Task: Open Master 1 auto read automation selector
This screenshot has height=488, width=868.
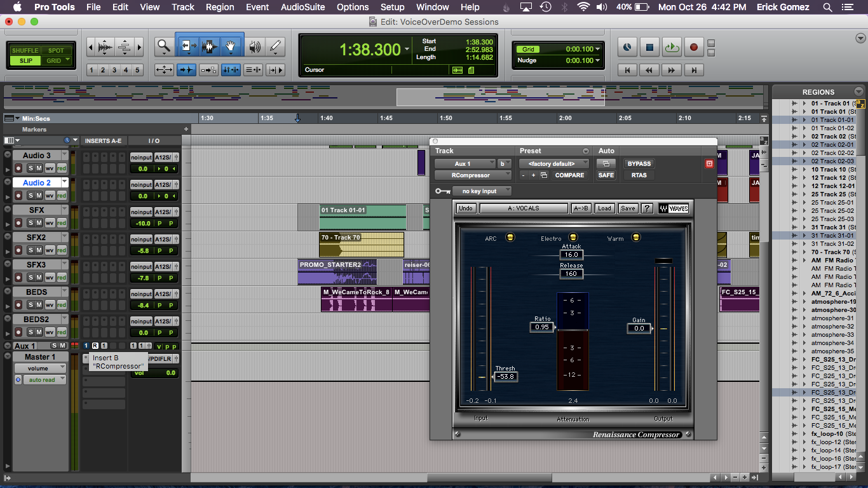Action: (44, 380)
